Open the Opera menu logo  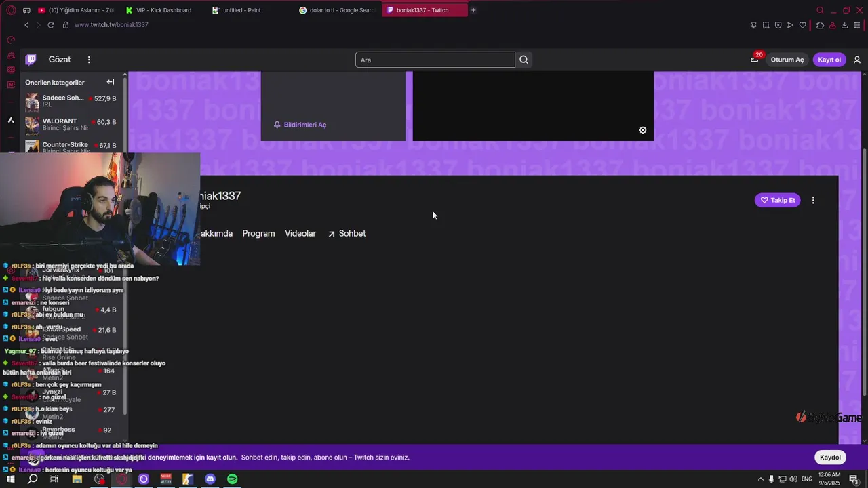click(11, 10)
